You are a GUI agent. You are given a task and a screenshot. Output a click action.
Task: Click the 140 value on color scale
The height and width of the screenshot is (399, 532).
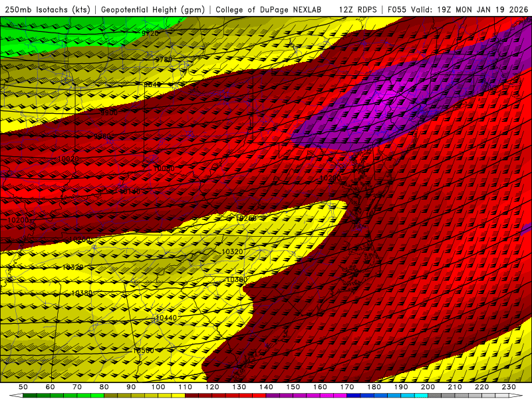[266, 387]
